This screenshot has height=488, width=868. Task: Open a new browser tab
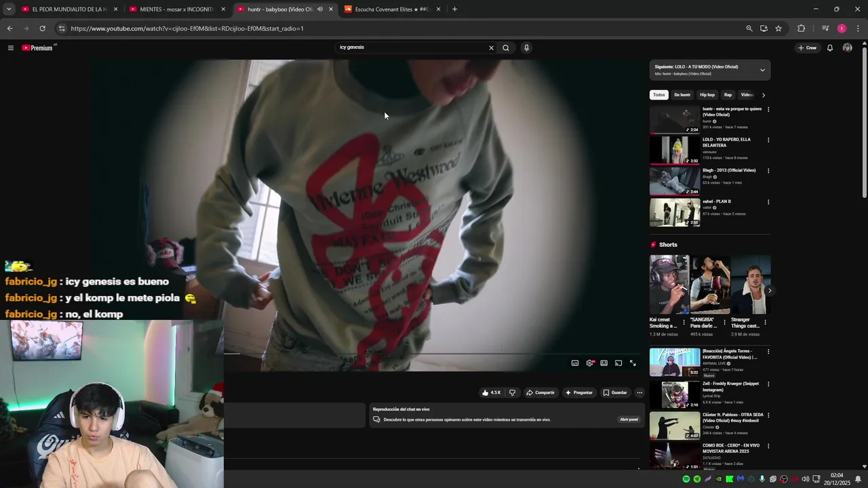pyautogui.click(x=454, y=9)
